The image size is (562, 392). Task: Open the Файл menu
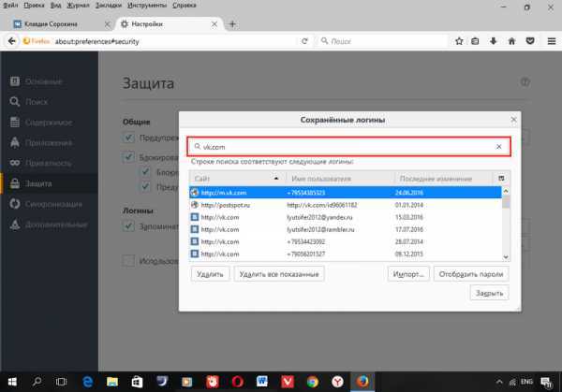coord(10,6)
